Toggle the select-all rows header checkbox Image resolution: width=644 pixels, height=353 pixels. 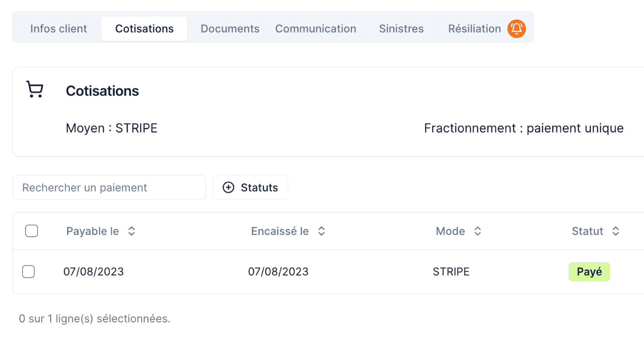click(x=32, y=231)
